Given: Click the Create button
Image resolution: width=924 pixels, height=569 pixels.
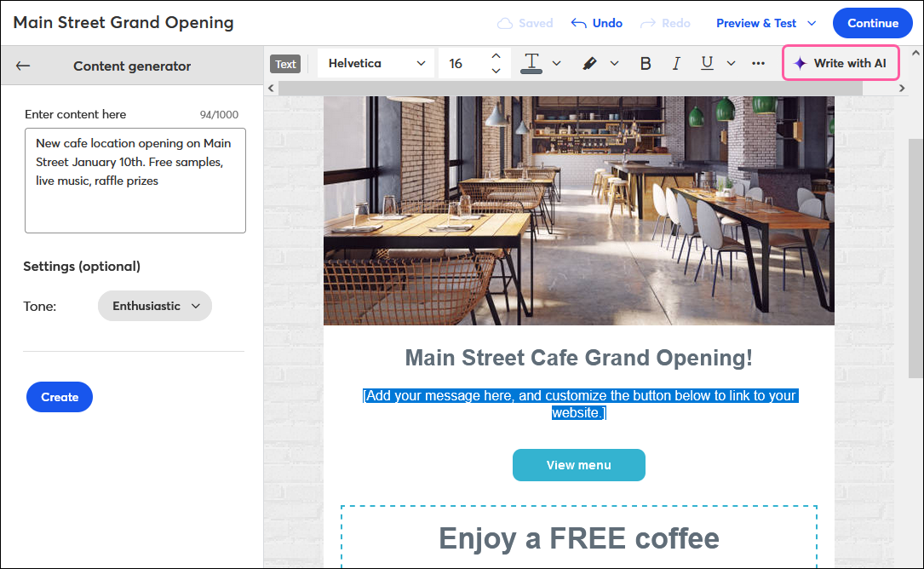Looking at the screenshot, I should [60, 397].
